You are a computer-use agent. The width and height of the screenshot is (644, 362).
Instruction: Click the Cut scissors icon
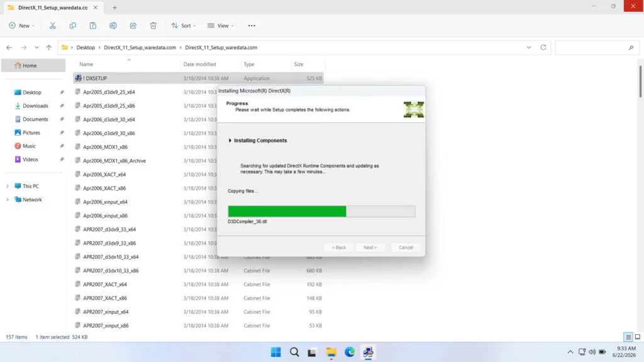tap(53, 25)
